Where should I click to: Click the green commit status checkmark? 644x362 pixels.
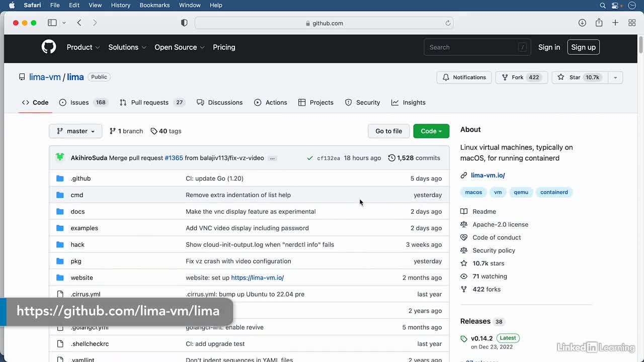(x=309, y=158)
